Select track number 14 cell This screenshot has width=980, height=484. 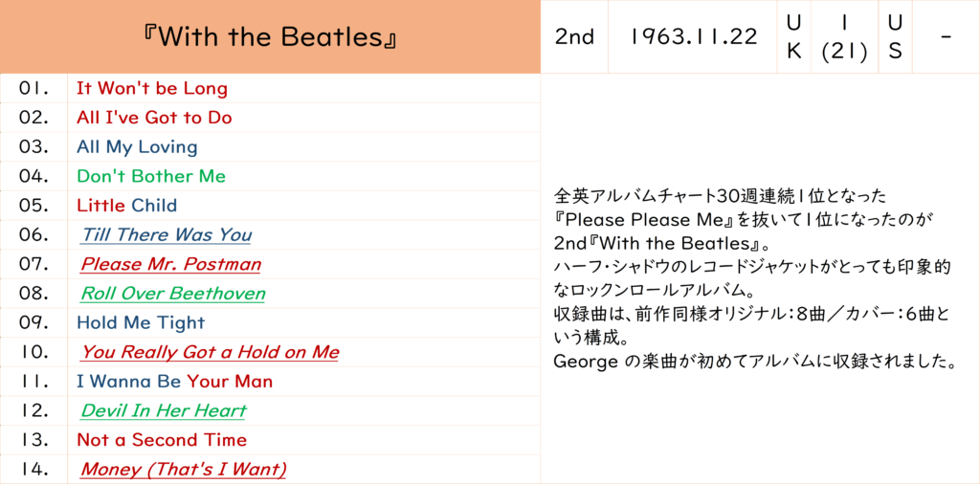(x=33, y=469)
